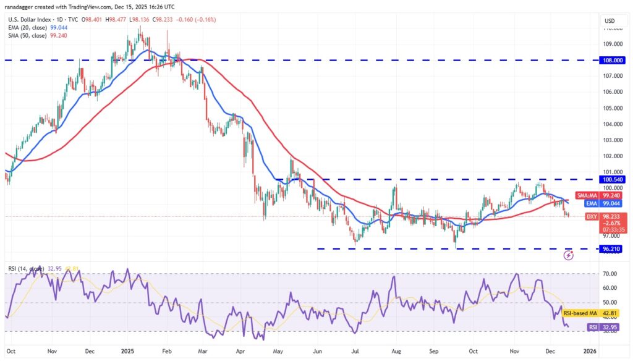Image resolution: width=633 pixels, height=364 pixels.
Task: Click the 2025 label on the time axis
Action: tap(127, 351)
